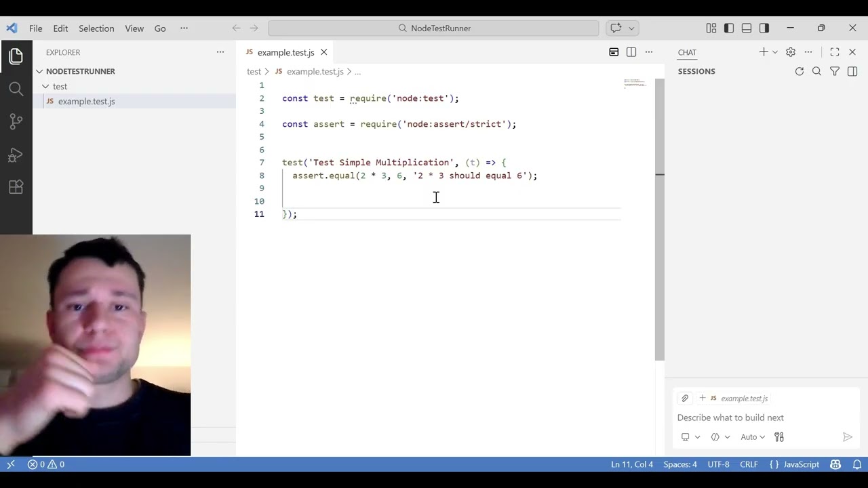Click the 'Describe what to build next' chat input
The width and height of the screenshot is (868, 488).
766,418
